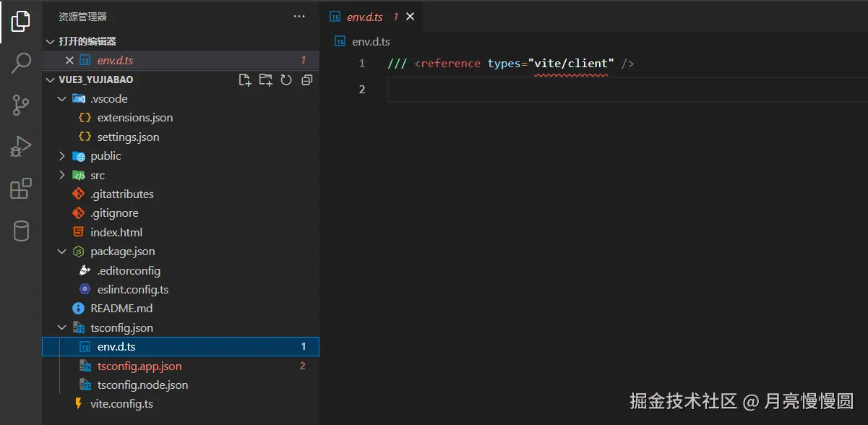This screenshot has width=868, height=425.
Task: Expand the public folder
Action: point(62,156)
